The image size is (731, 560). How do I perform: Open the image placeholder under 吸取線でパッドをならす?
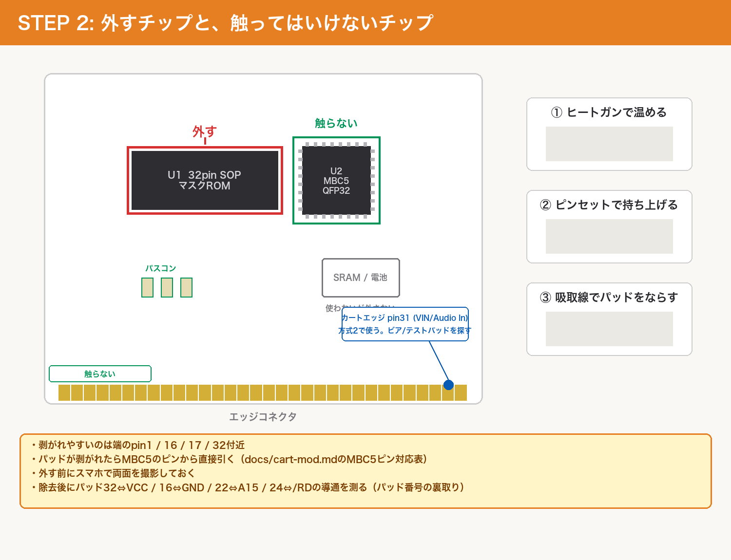609,329
